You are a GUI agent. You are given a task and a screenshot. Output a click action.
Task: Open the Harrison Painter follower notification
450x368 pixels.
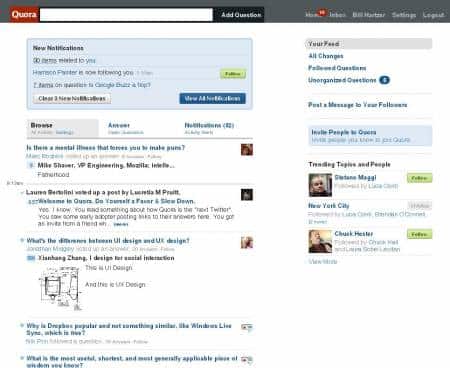83,72
